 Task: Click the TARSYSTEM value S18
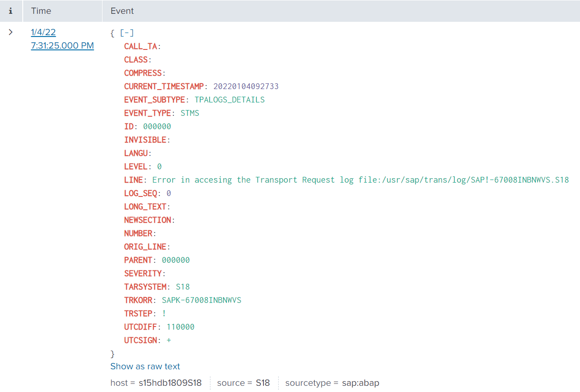coord(183,287)
